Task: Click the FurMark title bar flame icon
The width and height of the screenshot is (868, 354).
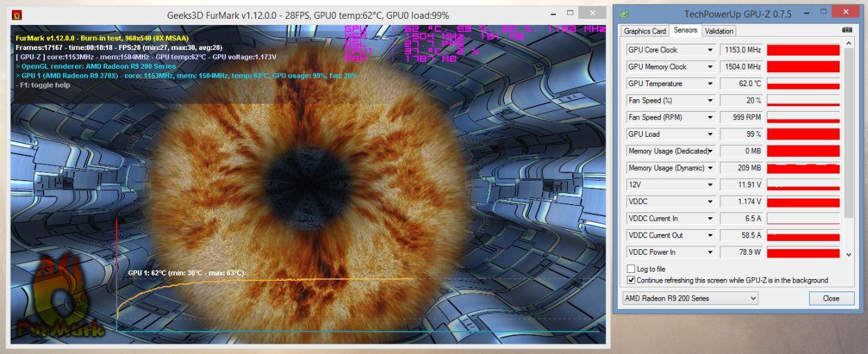Action: [17, 15]
